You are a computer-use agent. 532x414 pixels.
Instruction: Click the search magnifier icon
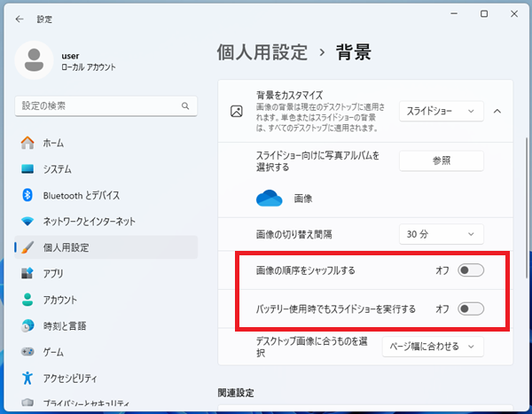point(186,105)
